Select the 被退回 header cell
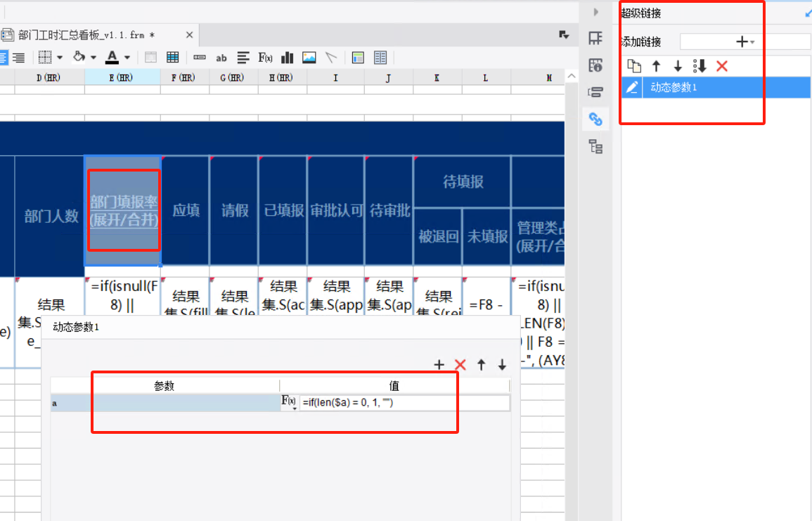The image size is (812, 521). [438, 237]
